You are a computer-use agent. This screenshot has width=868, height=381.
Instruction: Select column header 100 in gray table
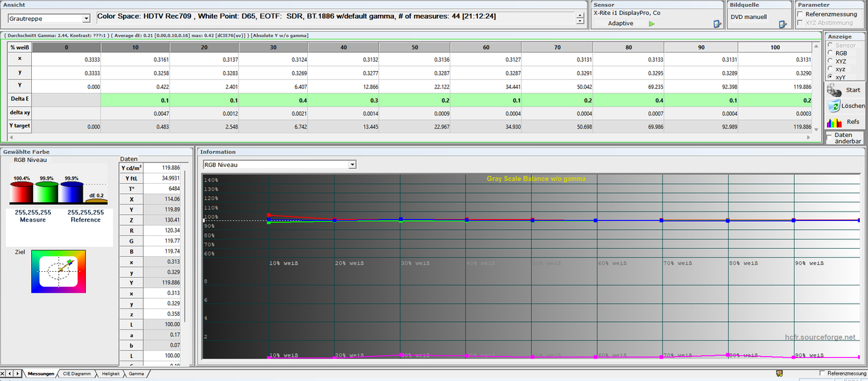[x=775, y=47]
